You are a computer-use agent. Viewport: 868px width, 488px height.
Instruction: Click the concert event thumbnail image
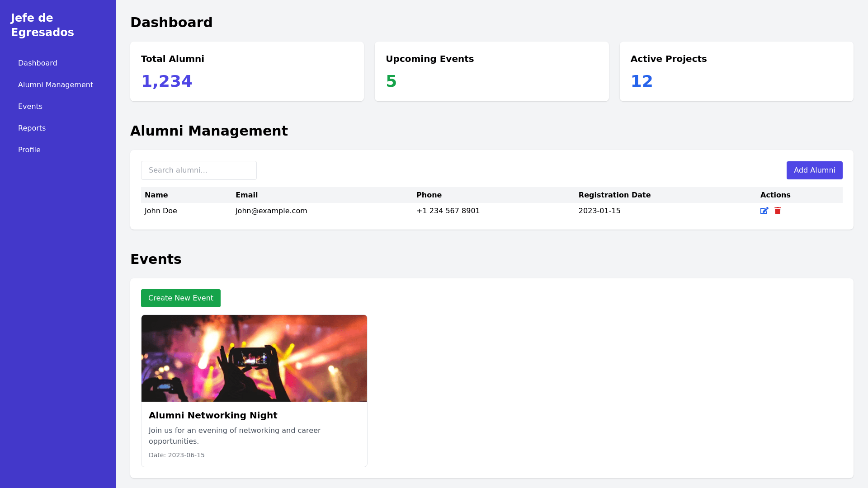pyautogui.click(x=254, y=358)
